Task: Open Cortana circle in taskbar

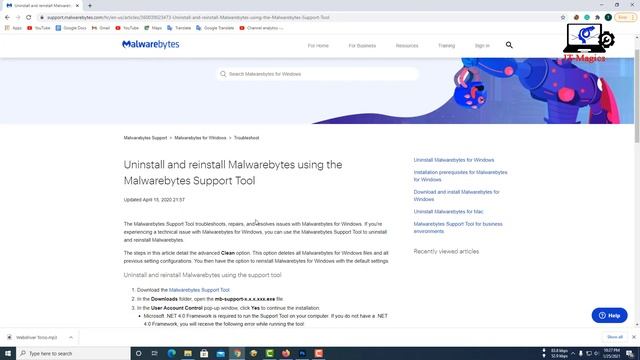Action: [x=138, y=353]
